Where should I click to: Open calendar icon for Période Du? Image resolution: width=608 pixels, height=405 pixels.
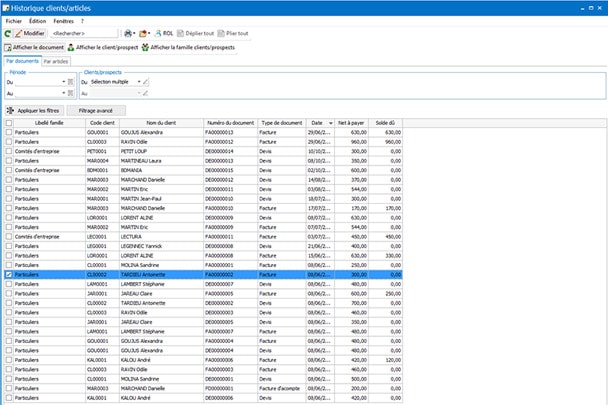click(71, 82)
